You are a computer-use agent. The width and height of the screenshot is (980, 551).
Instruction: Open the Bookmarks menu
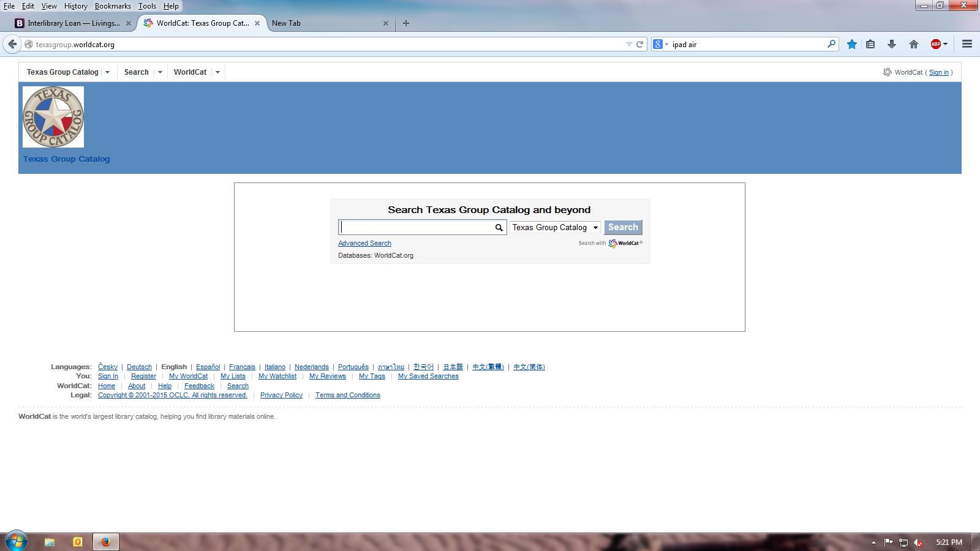pyautogui.click(x=113, y=6)
